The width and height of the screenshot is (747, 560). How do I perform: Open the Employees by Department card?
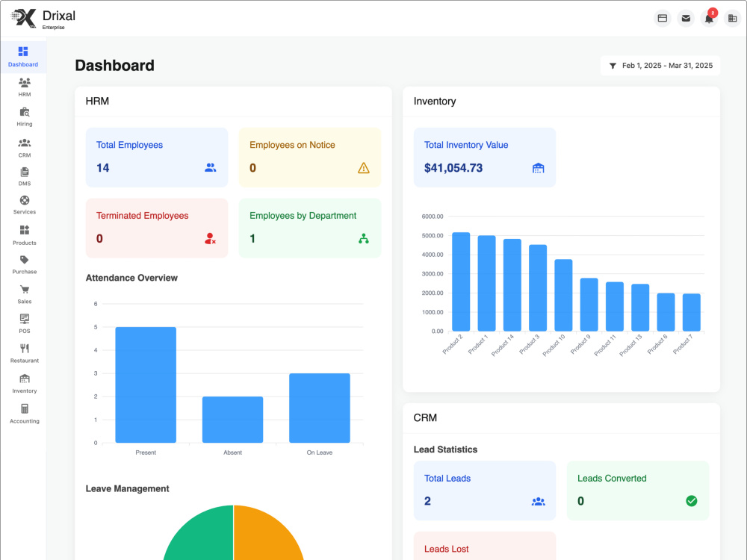coord(310,228)
